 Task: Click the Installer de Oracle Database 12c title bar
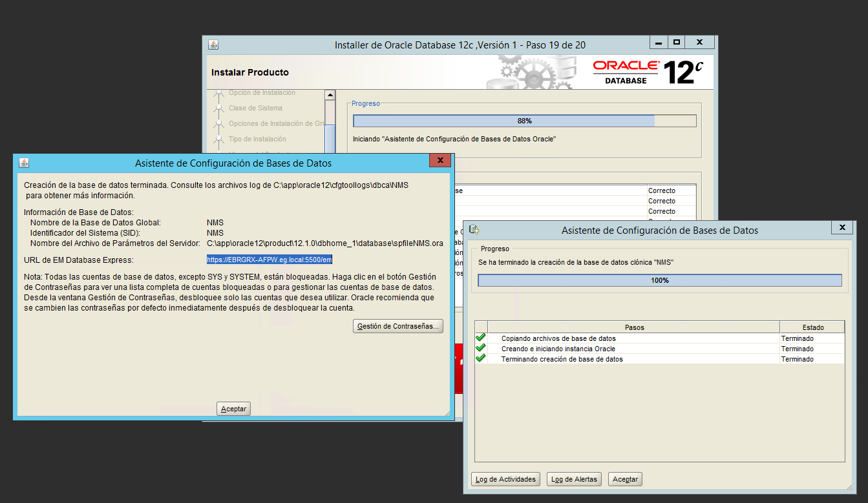[x=460, y=45]
